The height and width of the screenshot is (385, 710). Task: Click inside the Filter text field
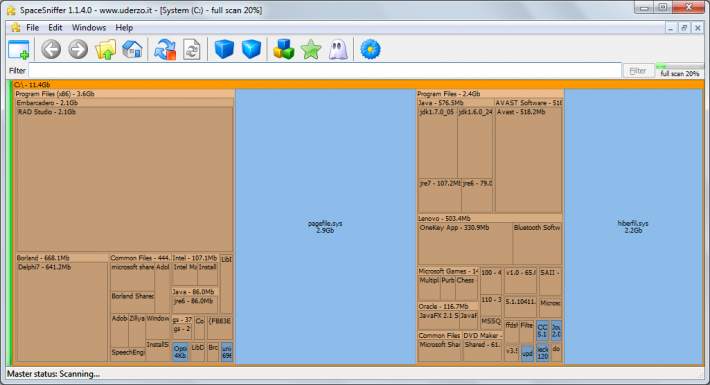pyautogui.click(x=325, y=70)
